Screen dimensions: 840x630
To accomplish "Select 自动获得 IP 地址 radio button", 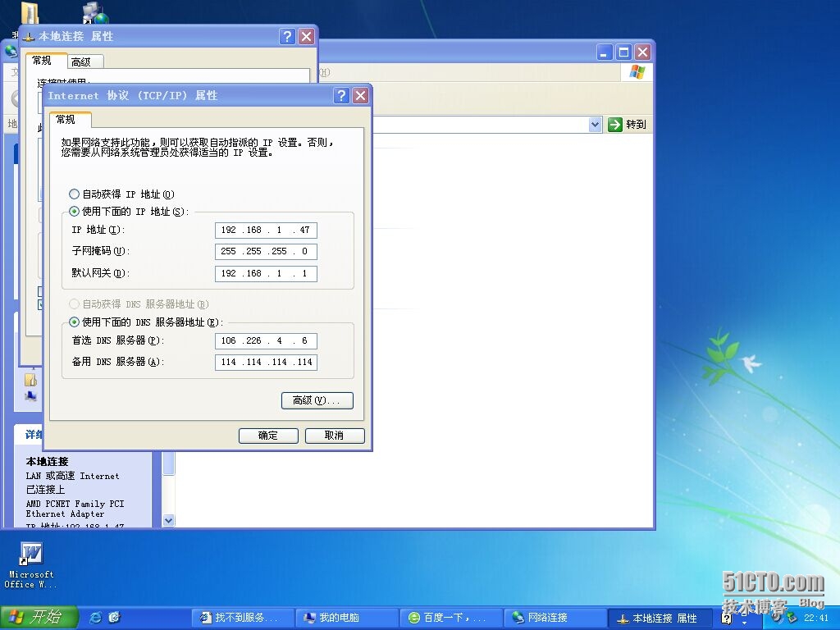I will tap(75, 194).
